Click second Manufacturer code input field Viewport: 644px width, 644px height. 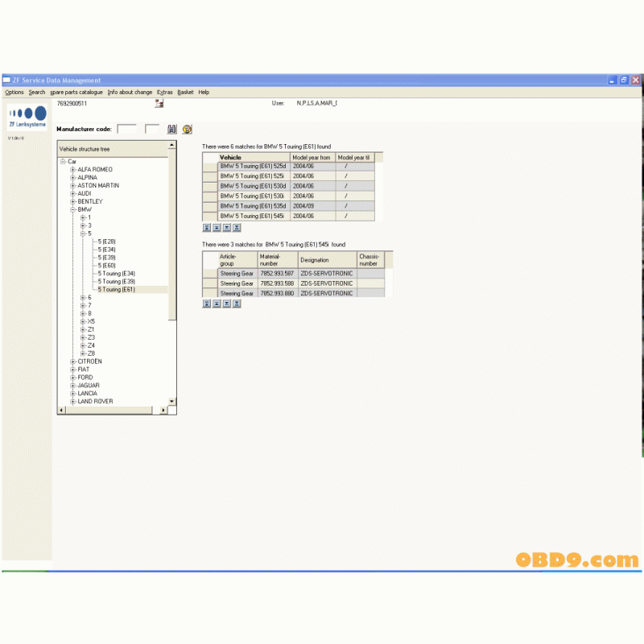(152, 130)
